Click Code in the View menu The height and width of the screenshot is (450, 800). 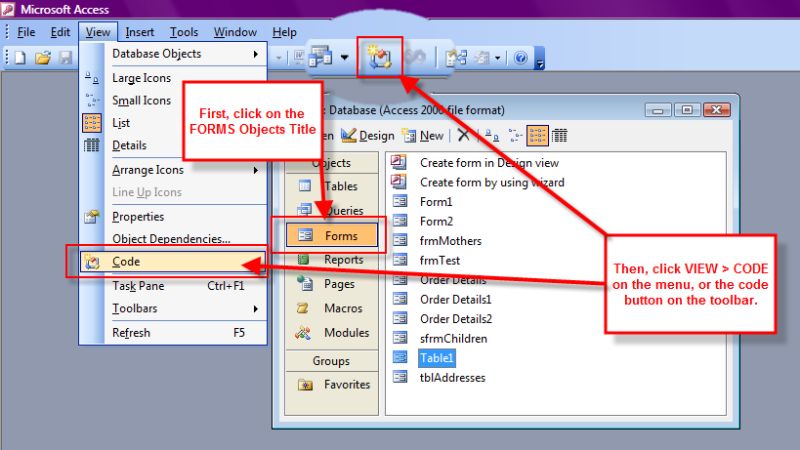tap(173, 262)
